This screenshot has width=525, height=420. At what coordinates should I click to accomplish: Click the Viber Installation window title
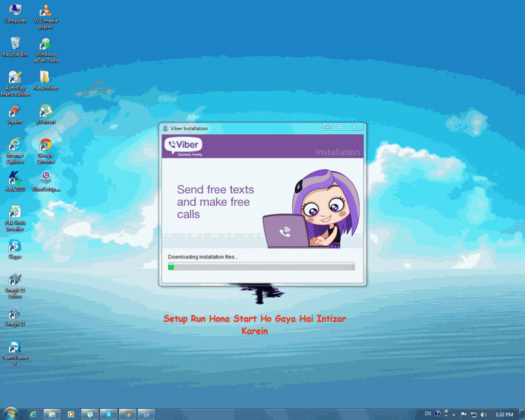189,129
